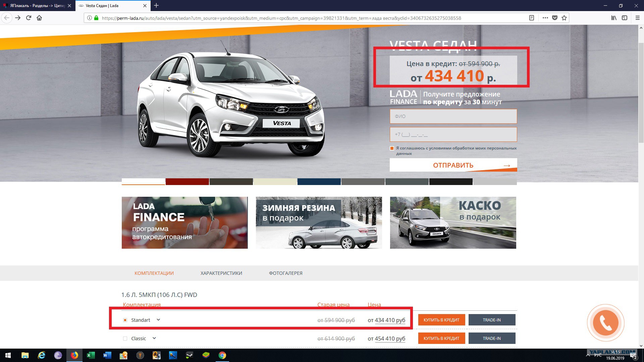
Task: Select the dark red car color swatch
Action: point(187,182)
